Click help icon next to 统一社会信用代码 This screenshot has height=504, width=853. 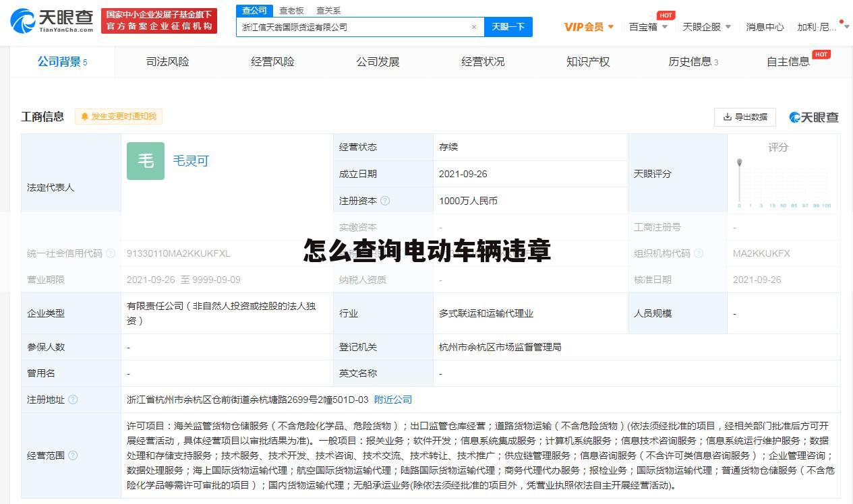coord(111,253)
